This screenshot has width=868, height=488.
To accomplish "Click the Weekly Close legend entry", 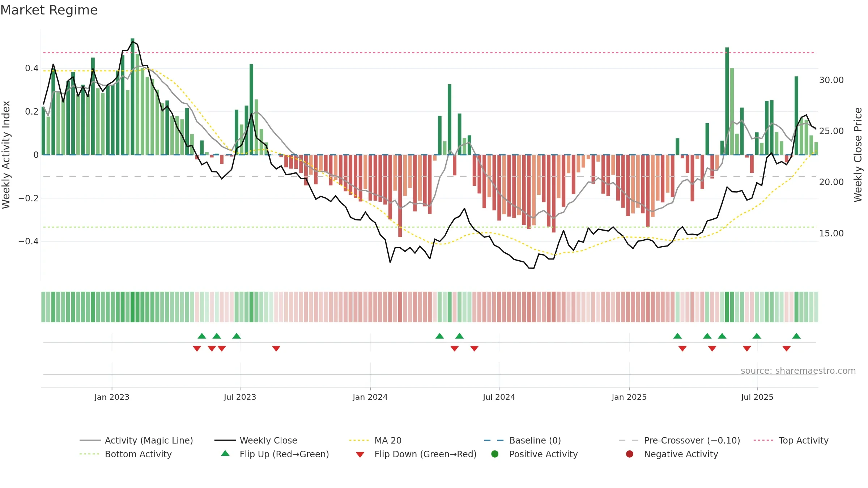I will tap(256, 440).
